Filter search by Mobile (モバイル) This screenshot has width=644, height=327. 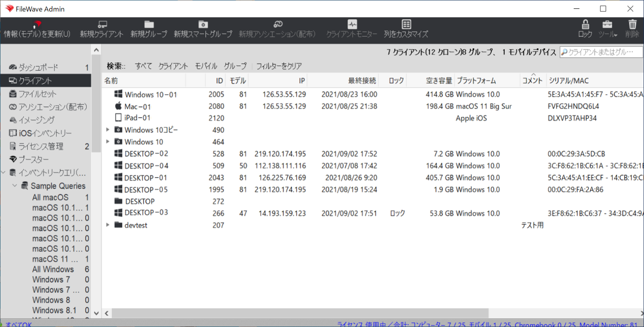coord(206,66)
